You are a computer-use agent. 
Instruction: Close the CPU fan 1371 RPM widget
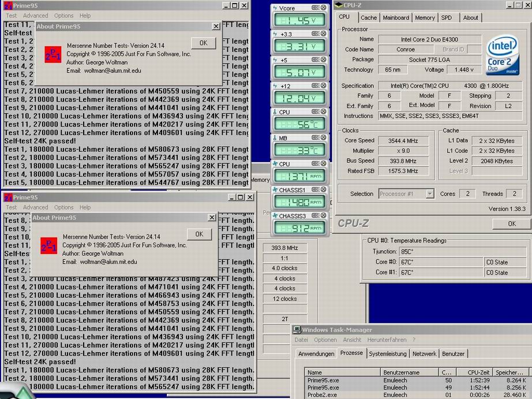coord(324,163)
